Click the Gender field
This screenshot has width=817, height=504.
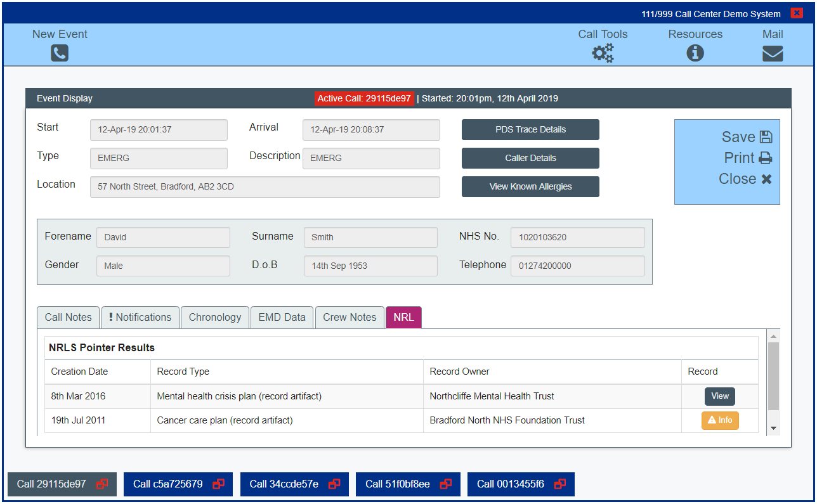coord(163,266)
